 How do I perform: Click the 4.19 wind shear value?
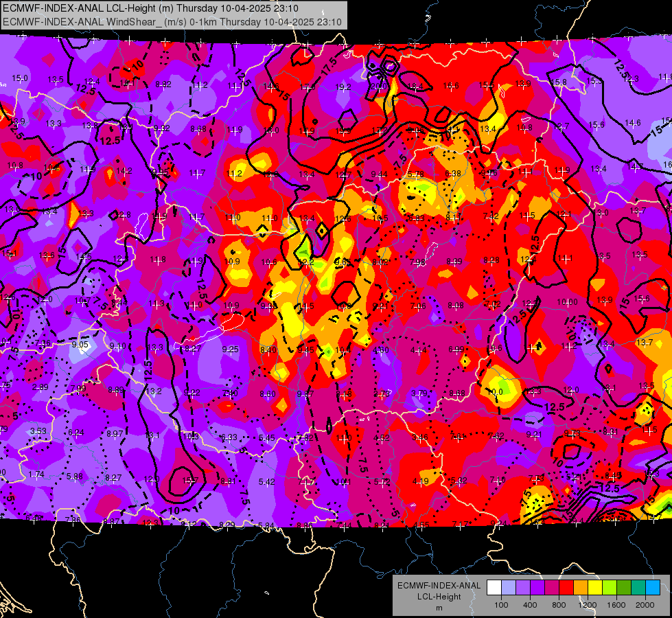420,481
